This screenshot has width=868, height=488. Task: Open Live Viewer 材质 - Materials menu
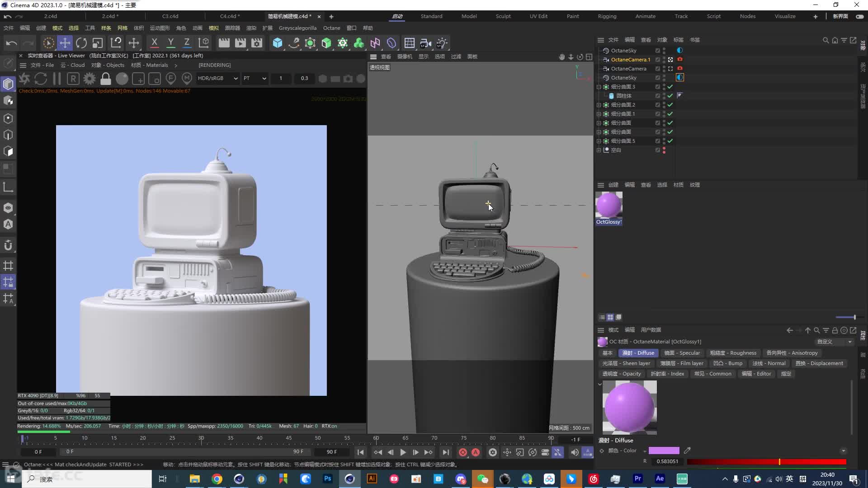pos(150,65)
